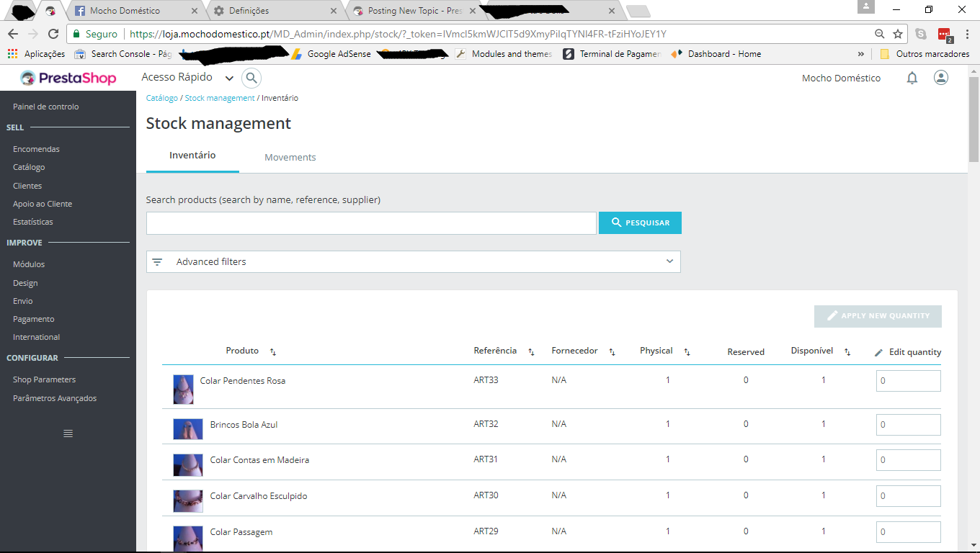Screen dimensions: 980x553
Task: Reload the page with the refresh icon
Action: click(53, 34)
